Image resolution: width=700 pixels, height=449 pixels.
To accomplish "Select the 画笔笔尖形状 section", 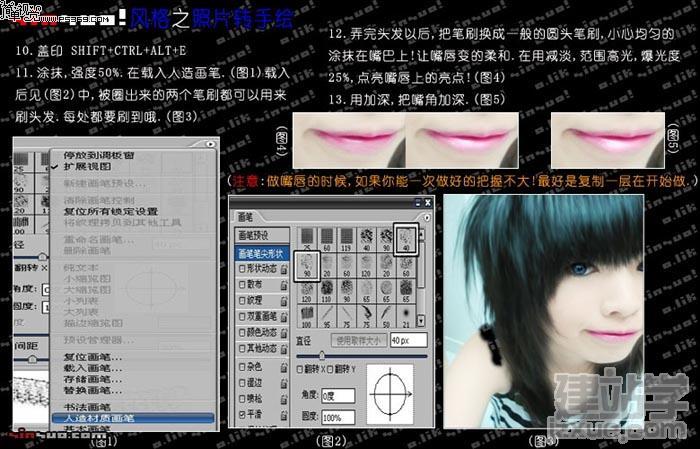I will (262, 254).
